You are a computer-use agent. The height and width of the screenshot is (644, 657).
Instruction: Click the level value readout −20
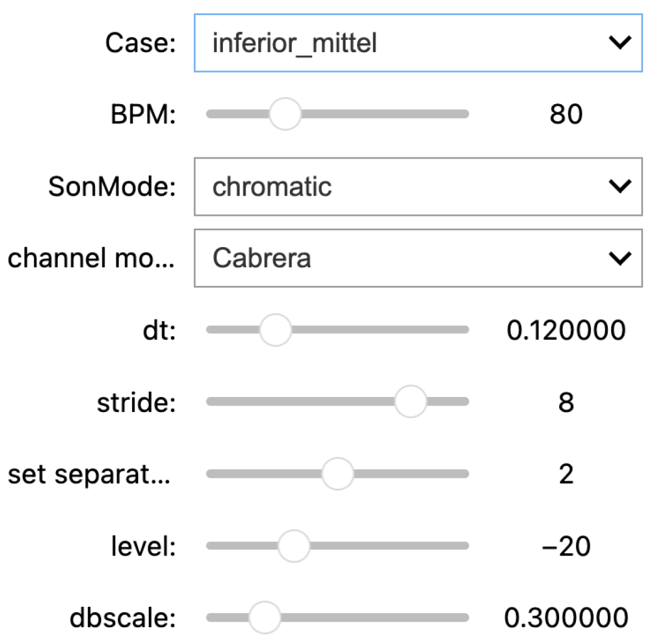pos(566,546)
